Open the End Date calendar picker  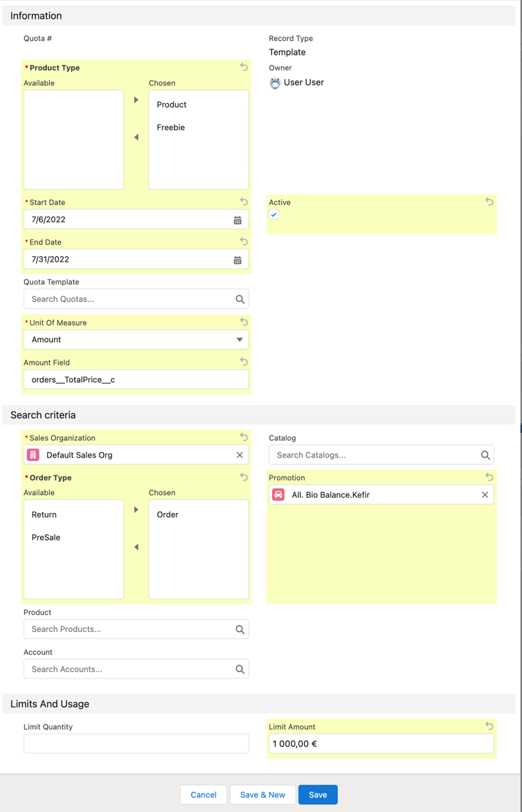point(239,259)
